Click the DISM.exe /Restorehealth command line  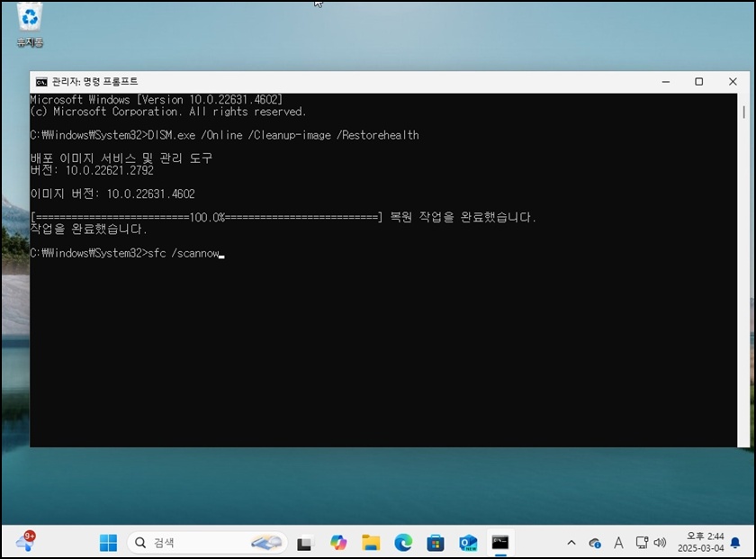coord(224,136)
